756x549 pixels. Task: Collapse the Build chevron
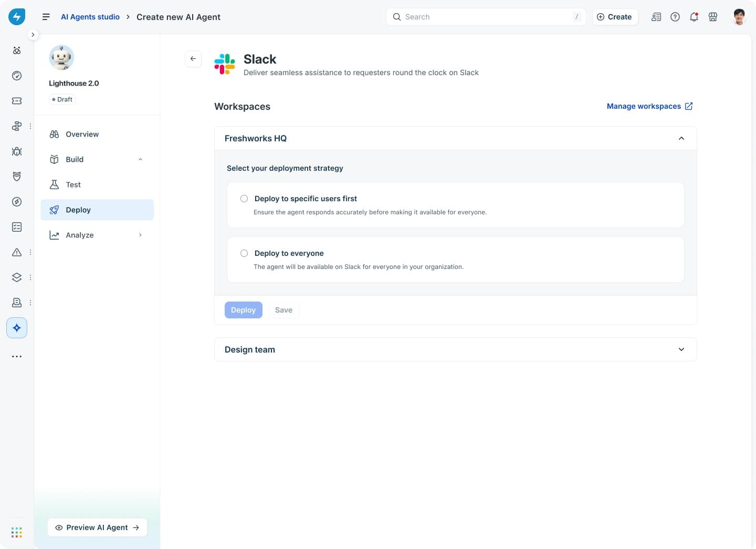point(140,159)
